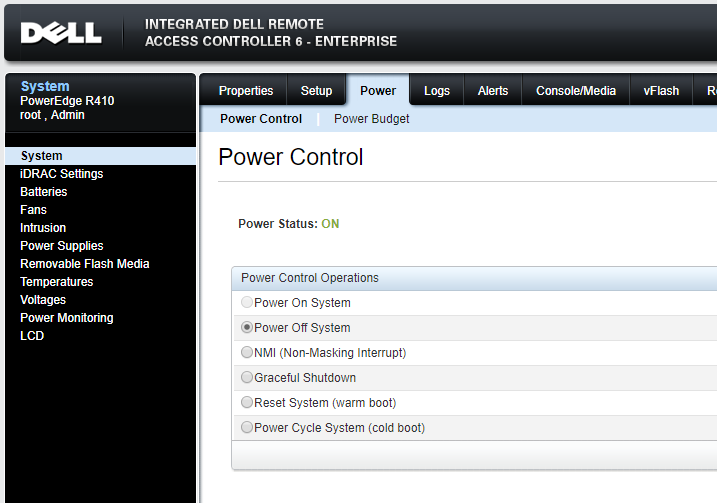Open Power Monitoring in the sidebar
717x503 pixels.
click(x=67, y=318)
